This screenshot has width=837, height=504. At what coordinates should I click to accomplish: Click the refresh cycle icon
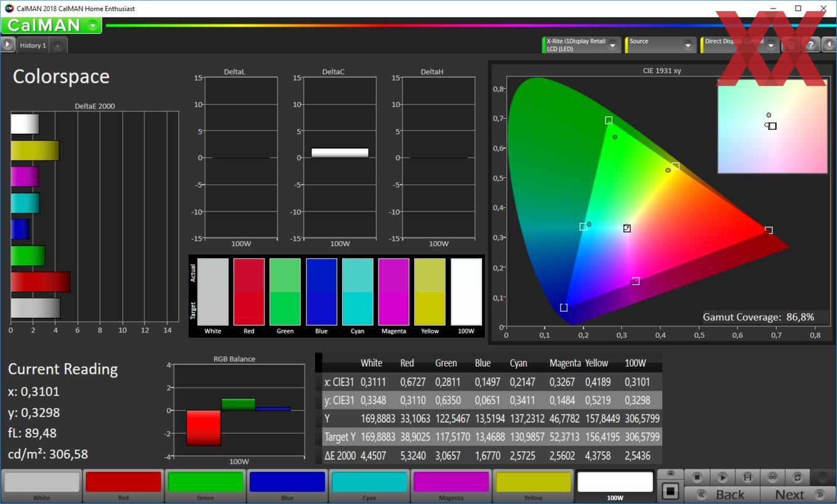coord(797,477)
